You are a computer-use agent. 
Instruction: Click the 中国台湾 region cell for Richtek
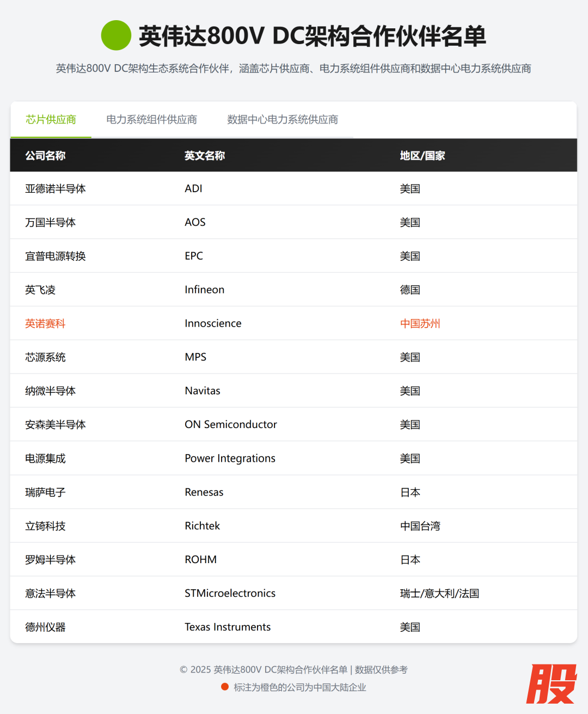pos(420,526)
